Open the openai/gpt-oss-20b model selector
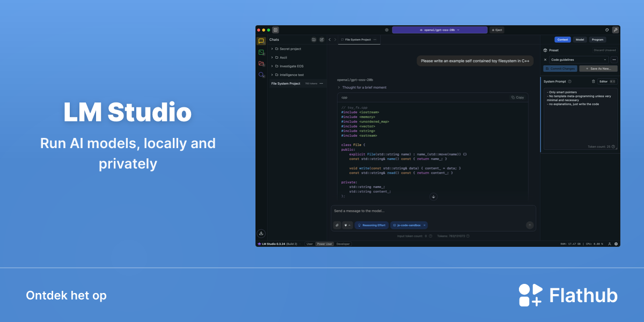The width and height of the screenshot is (644, 322). (x=440, y=30)
